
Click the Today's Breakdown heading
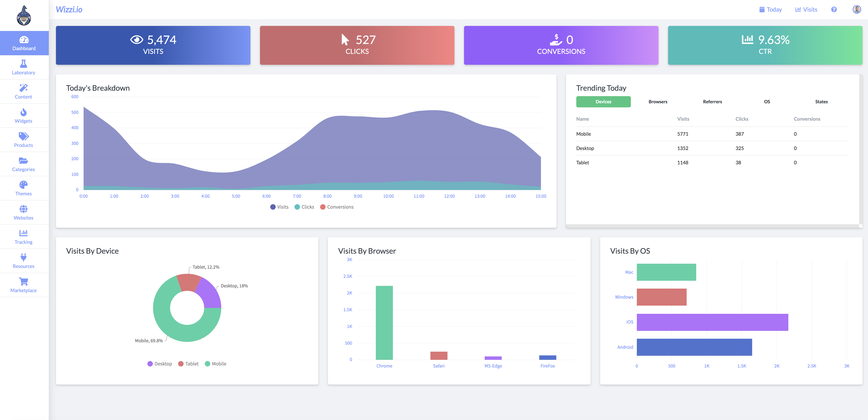click(x=98, y=88)
